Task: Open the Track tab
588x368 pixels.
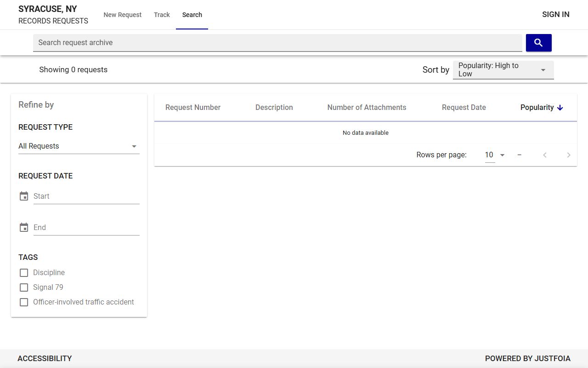Action: (162, 15)
